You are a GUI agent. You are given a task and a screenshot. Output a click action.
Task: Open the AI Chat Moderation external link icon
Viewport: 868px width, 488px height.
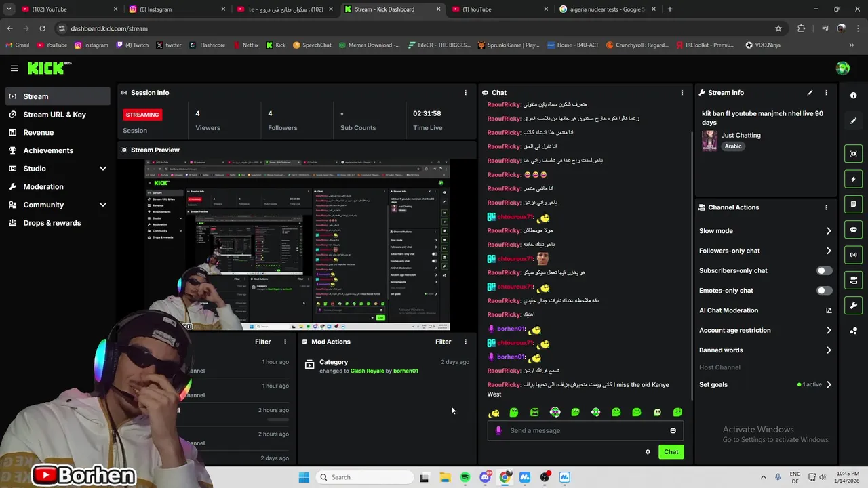coord(829,310)
